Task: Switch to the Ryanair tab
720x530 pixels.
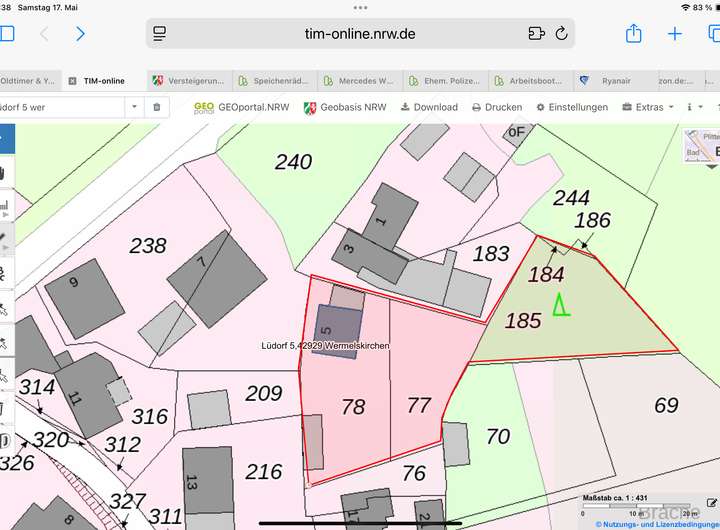Action: coord(610,81)
